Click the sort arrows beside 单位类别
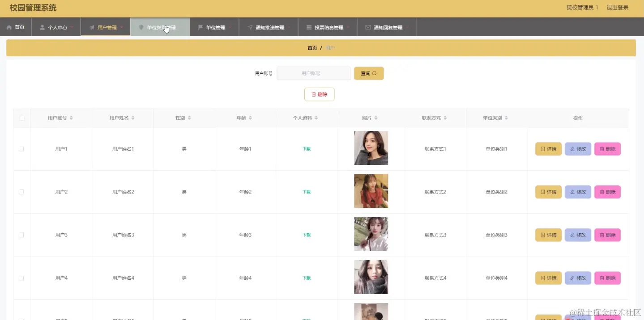 coord(506,118)
